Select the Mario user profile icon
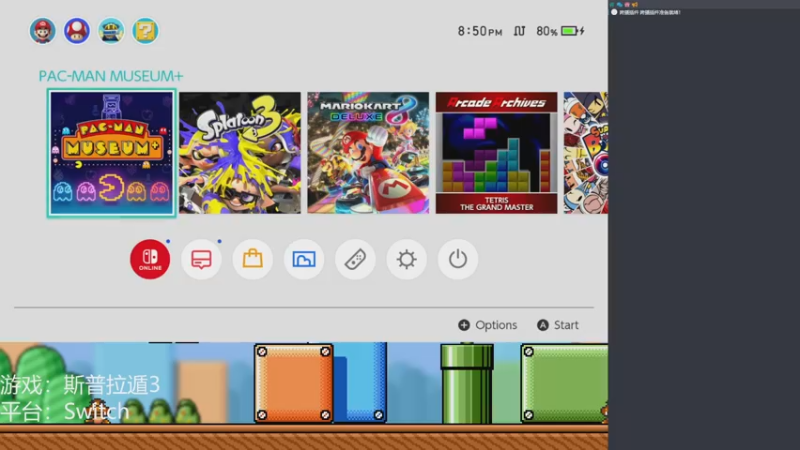Image resolution: width=800 pixels, height=450 pixels. (x=42, y=31)
